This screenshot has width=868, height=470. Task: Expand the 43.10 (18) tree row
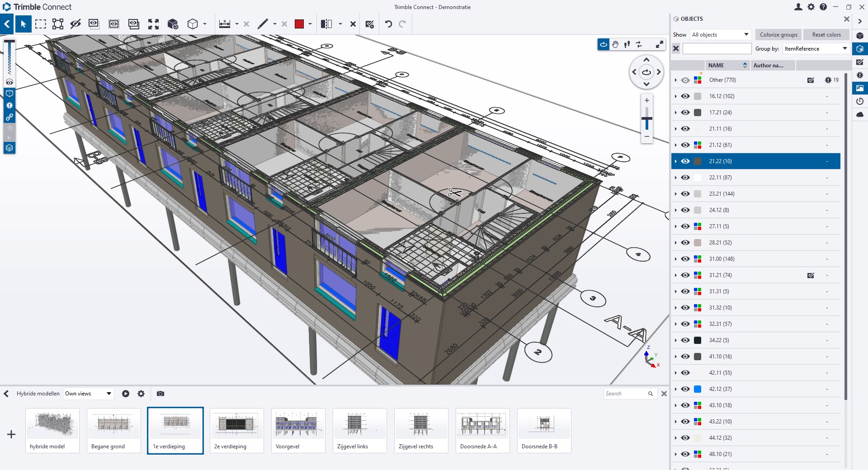click(x=675, y=405)
